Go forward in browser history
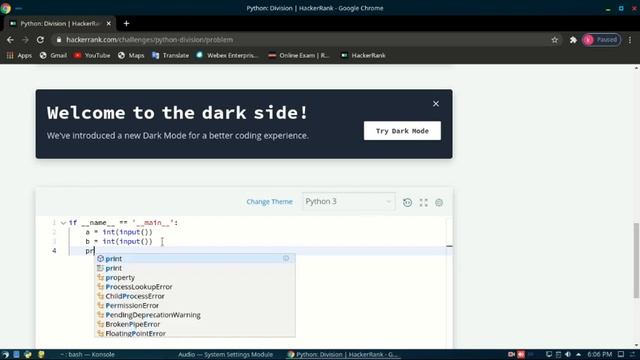This screenshot has width=640, height=360. click(x=25, y=40)
